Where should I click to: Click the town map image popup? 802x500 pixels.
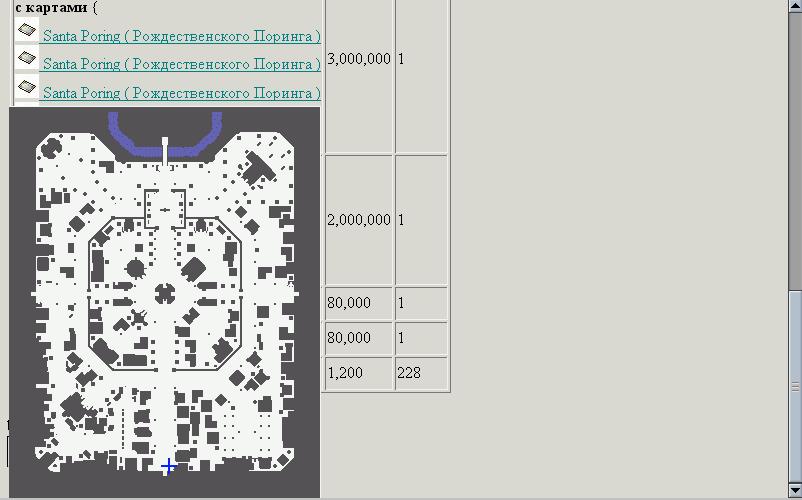click(165, 302)
